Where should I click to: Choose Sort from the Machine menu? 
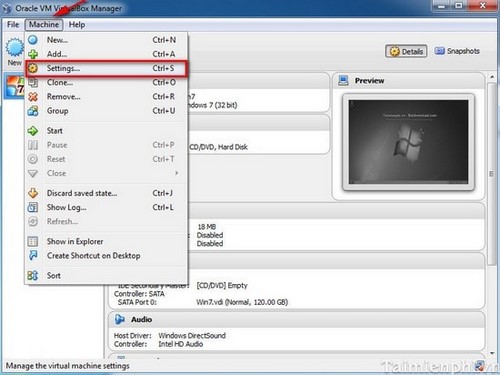(106, 275)
